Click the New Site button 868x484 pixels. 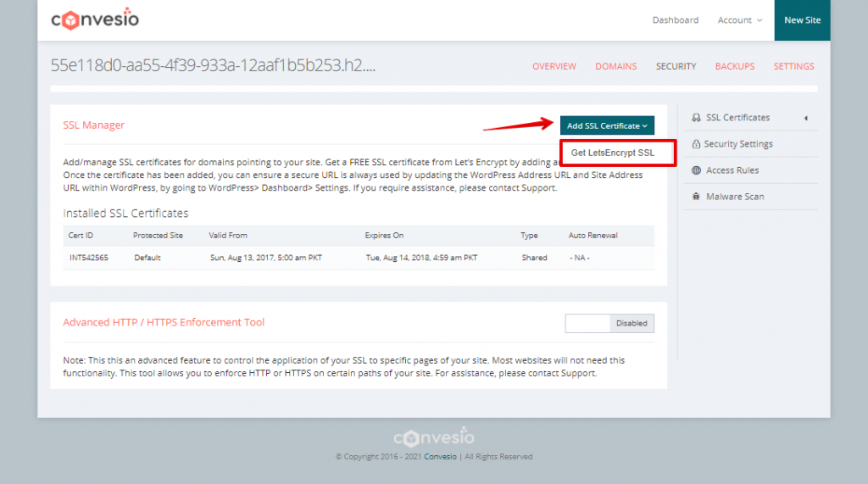(x=802, y=20)
